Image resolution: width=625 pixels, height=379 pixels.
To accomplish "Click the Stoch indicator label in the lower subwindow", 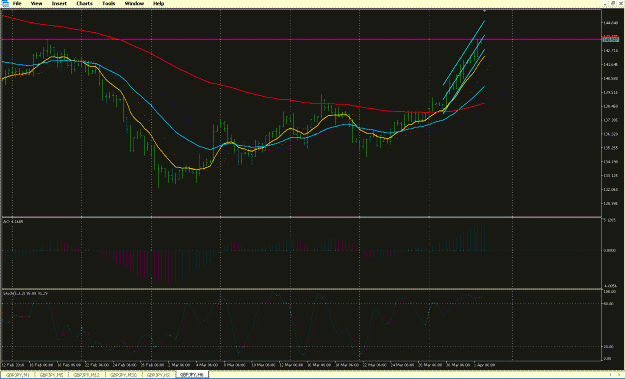I will (26, 294).
